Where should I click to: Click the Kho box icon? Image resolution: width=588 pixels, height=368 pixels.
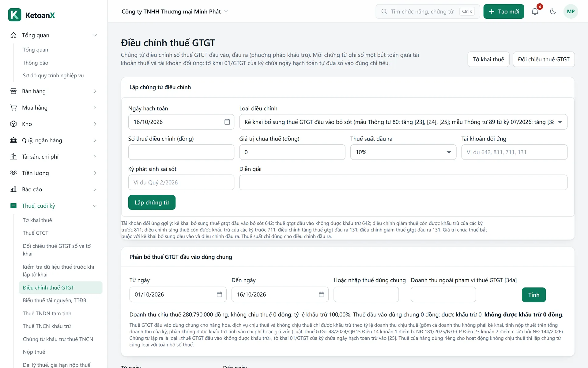pos(13,124)
